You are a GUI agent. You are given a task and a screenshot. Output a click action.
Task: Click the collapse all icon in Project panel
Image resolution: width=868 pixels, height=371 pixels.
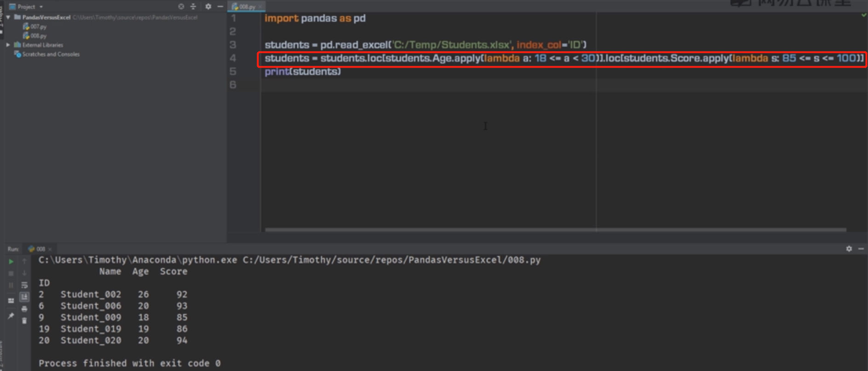pyautogui.click(x=193, y=6)
